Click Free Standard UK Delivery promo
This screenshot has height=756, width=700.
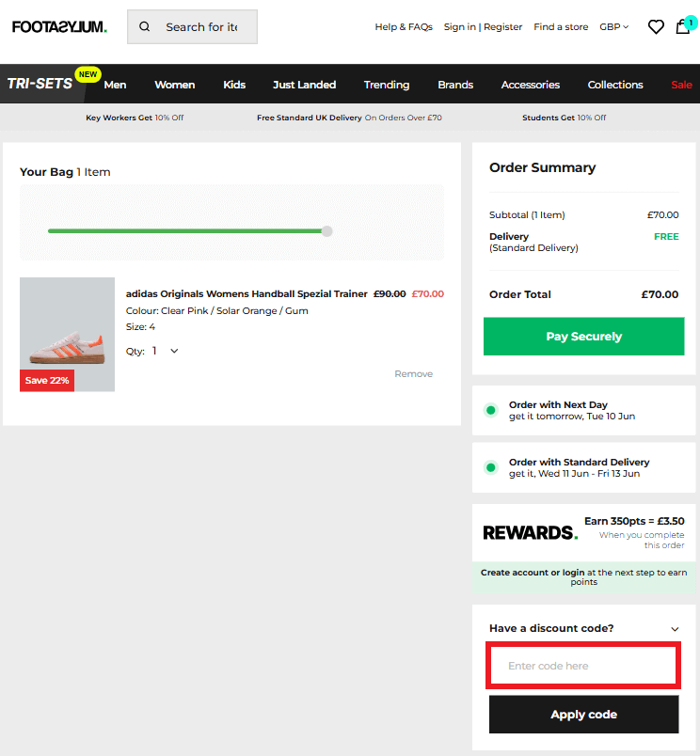pos(349,118)
